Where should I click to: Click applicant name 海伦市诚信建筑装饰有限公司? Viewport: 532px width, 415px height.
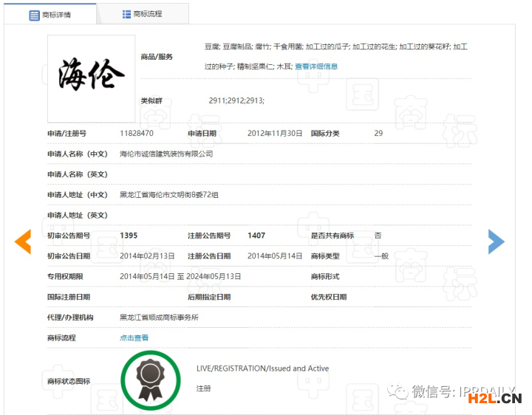[x=166, y=154]
